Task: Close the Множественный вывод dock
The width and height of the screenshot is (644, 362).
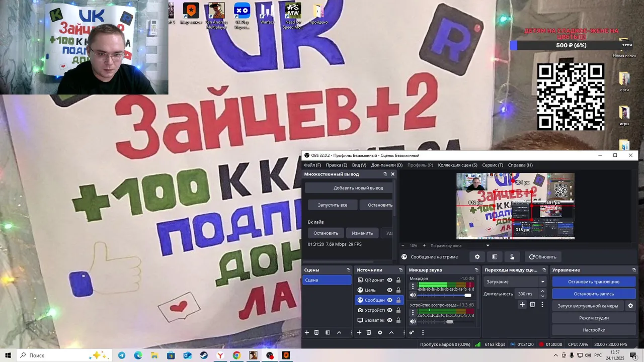Action: [x=393, y=174]
